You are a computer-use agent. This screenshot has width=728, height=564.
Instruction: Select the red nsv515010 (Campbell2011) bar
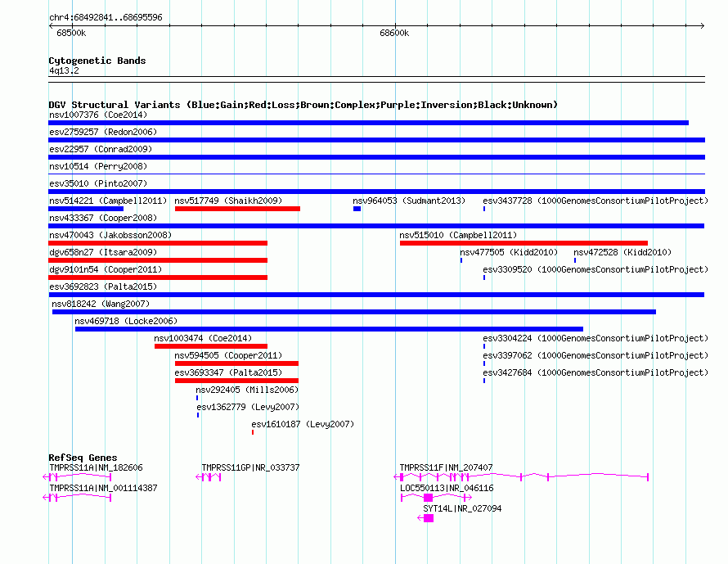[524, 243]
